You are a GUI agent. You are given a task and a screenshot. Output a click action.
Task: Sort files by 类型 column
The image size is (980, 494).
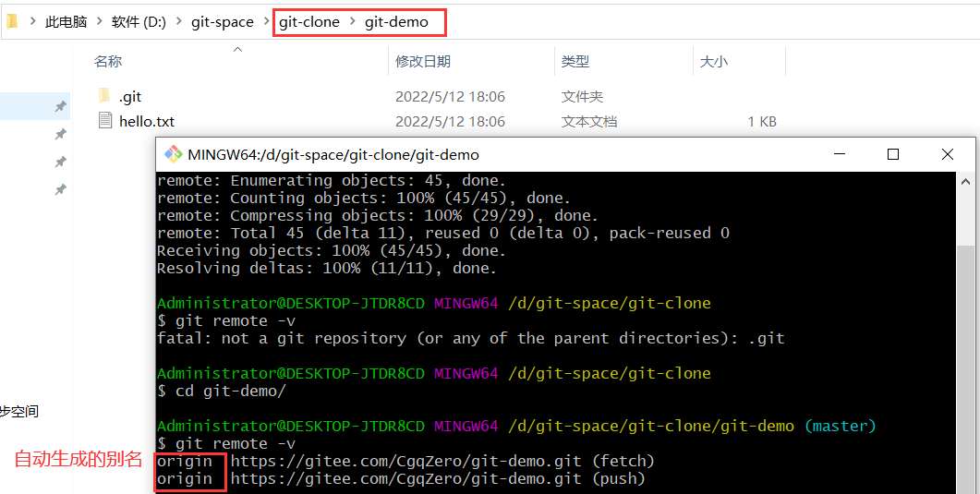575,61
